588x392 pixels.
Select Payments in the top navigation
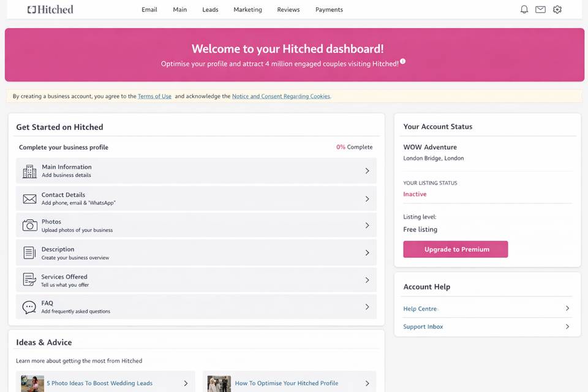click(x=330, y=9)
